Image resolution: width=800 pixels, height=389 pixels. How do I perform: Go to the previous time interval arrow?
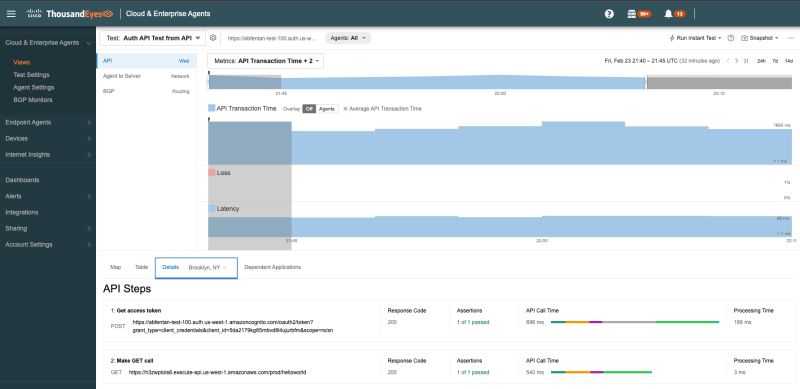point(728,61)
